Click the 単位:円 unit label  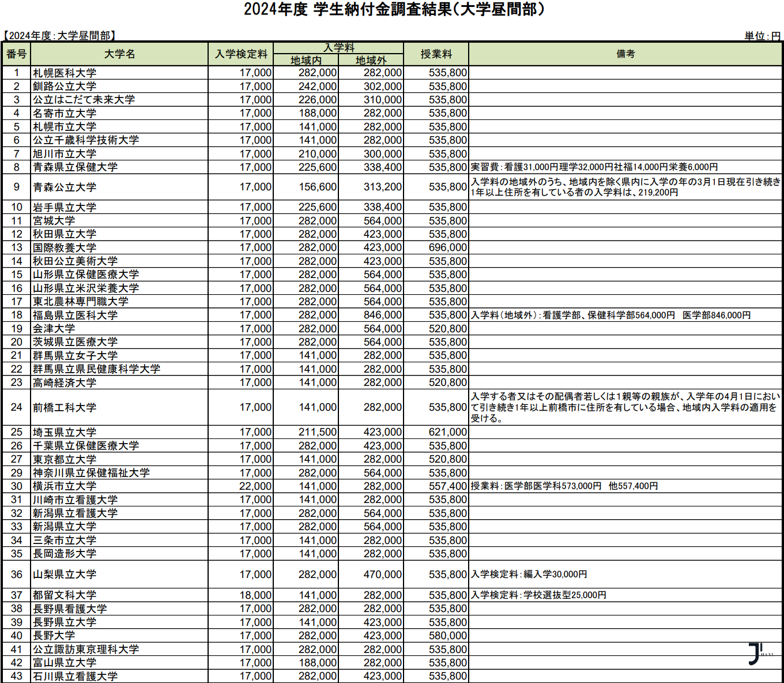762,36
